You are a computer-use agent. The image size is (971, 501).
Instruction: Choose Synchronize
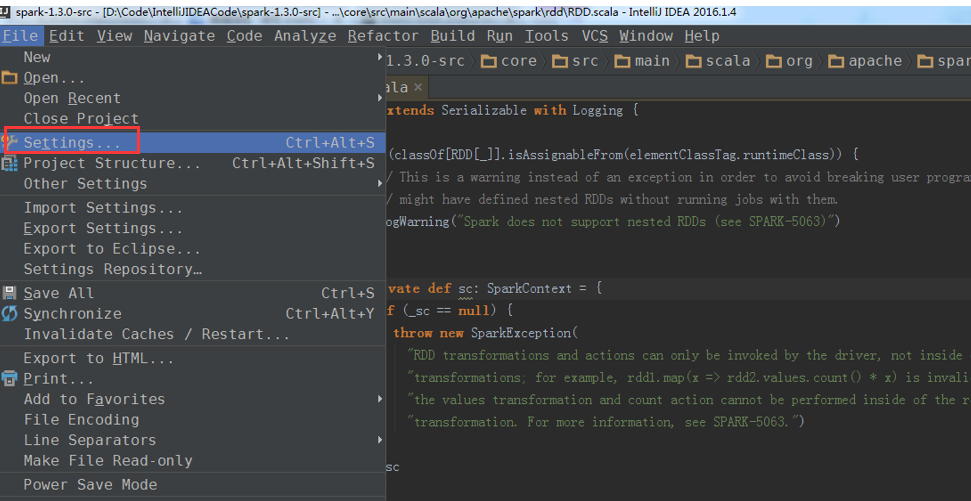coord(193,314)
